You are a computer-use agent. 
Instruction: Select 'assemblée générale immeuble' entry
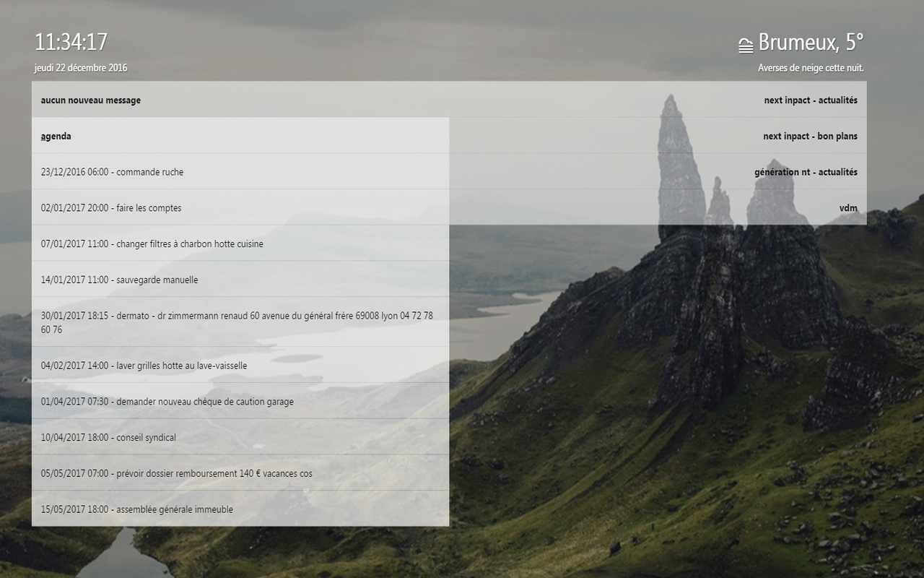(240, 509)
